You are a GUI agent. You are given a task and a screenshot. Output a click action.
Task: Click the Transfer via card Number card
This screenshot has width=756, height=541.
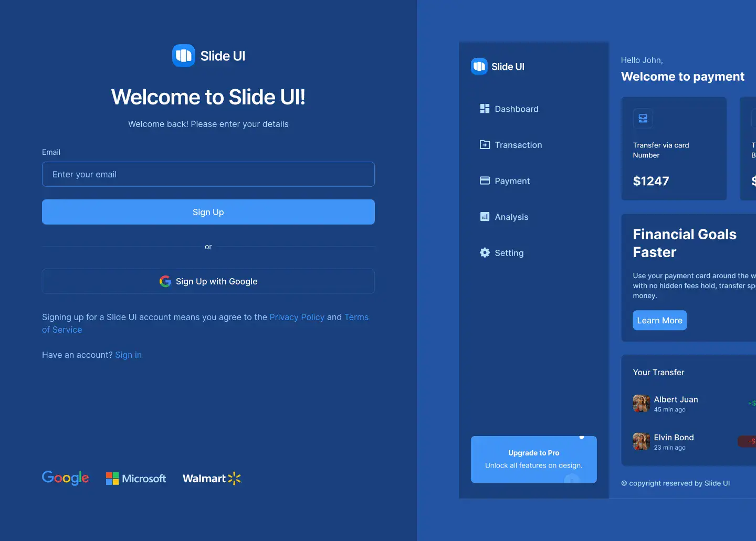[674, 148]
